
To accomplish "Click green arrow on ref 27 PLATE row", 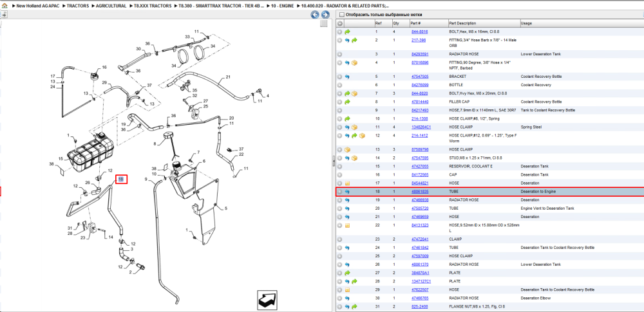I will [348, 273].
